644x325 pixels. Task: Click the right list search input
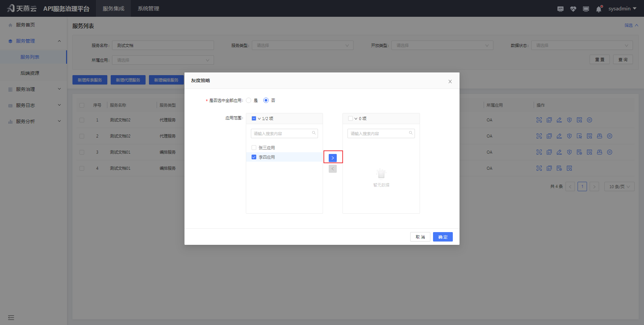pos(378,133)
